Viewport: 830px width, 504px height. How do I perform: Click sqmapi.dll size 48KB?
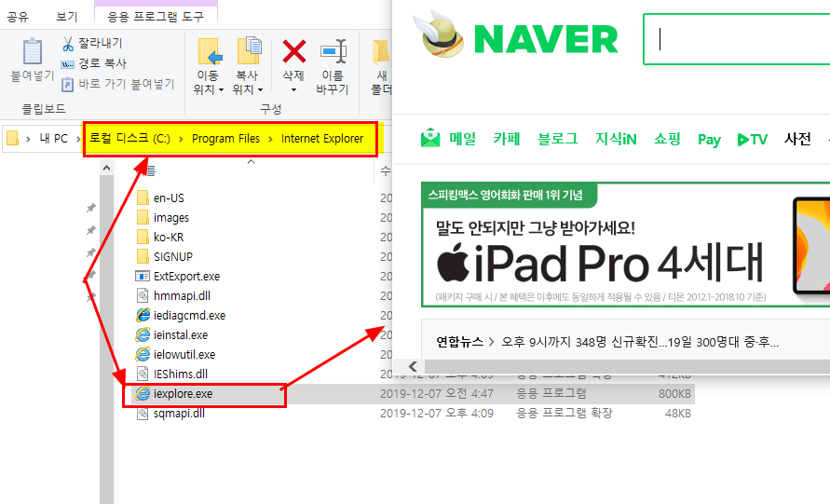678,414
